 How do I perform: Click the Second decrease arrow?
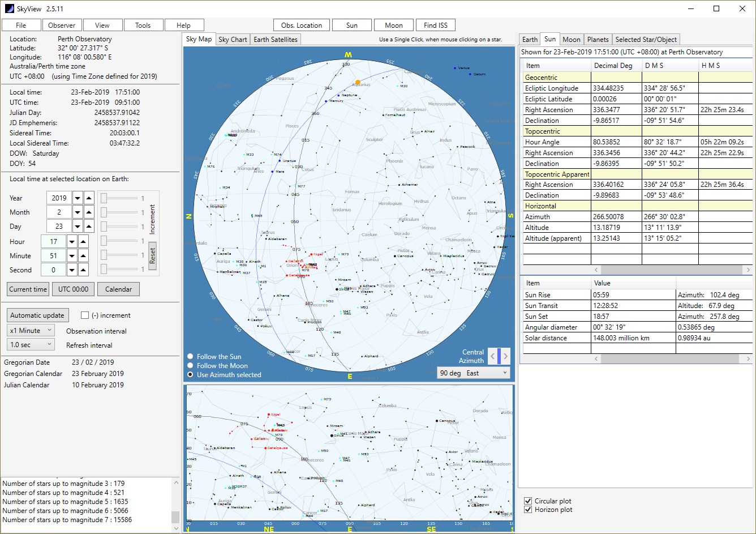(72, 270)
